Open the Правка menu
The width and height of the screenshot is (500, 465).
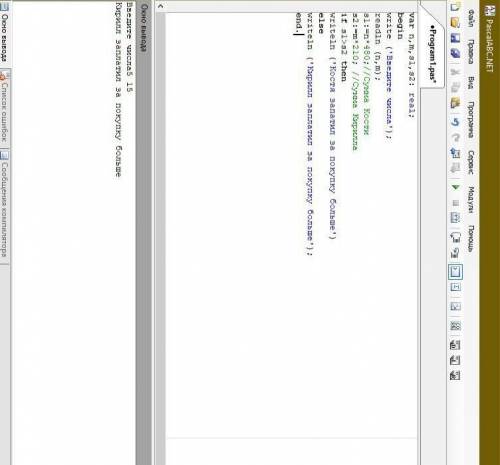coord(470,52)
